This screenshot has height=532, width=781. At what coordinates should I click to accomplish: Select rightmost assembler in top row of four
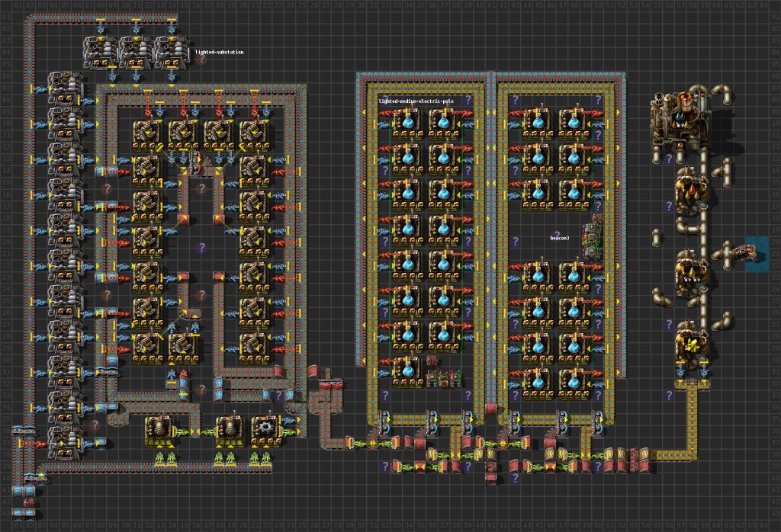coord(255,135)
